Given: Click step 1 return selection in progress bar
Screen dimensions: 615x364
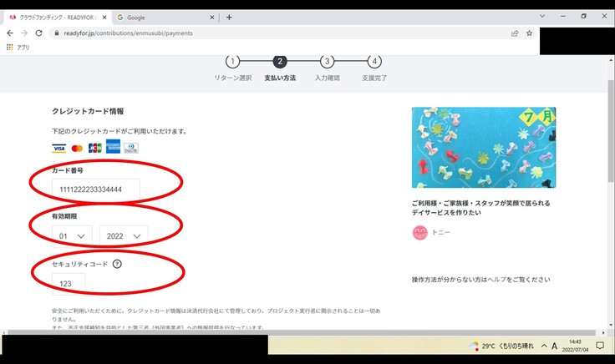Looking at the screenshot, I should 232,61.
